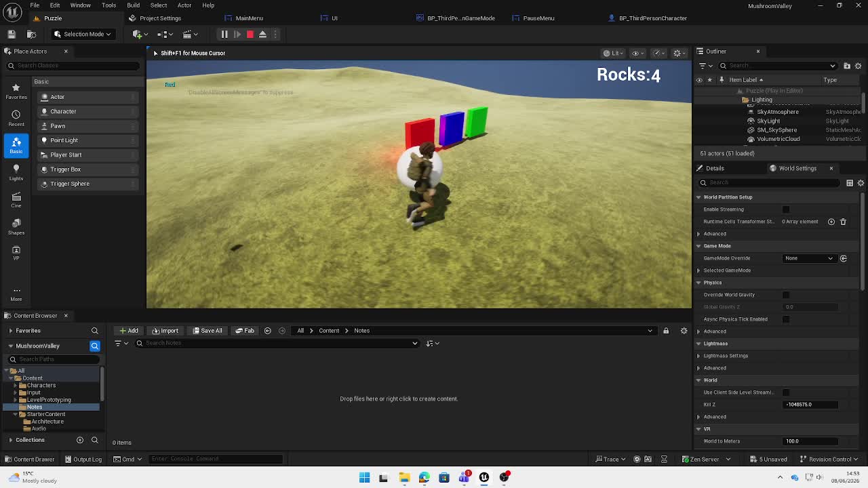Open the Windows Start menu

click(x=364, y=477)
